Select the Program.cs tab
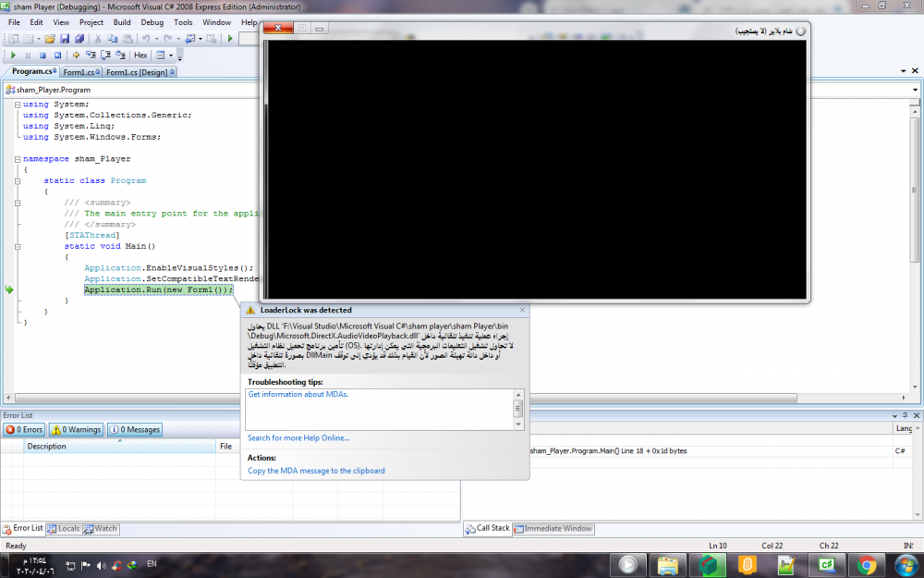Screen dimensions: 924x578 point(33,71)
